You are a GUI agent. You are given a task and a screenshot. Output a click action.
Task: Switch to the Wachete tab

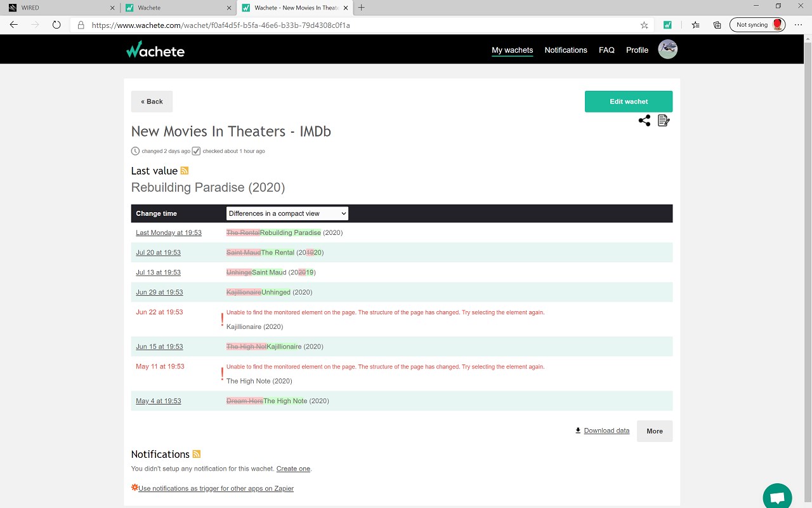tap(177, 8)
